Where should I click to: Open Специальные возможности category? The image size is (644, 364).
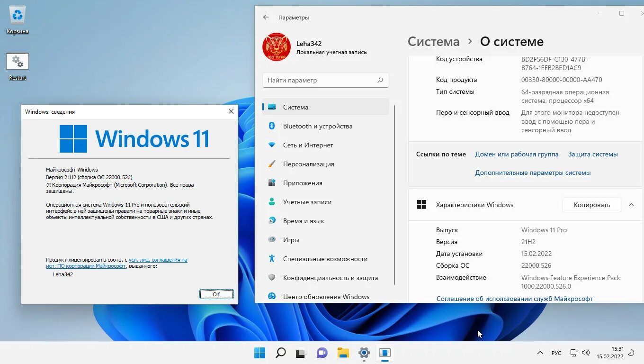tap(326, 259)
